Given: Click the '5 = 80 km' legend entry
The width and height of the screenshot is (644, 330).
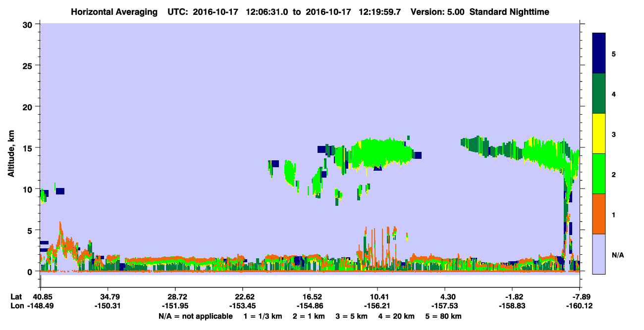Looking at the screenshot, I should [444, 316].
